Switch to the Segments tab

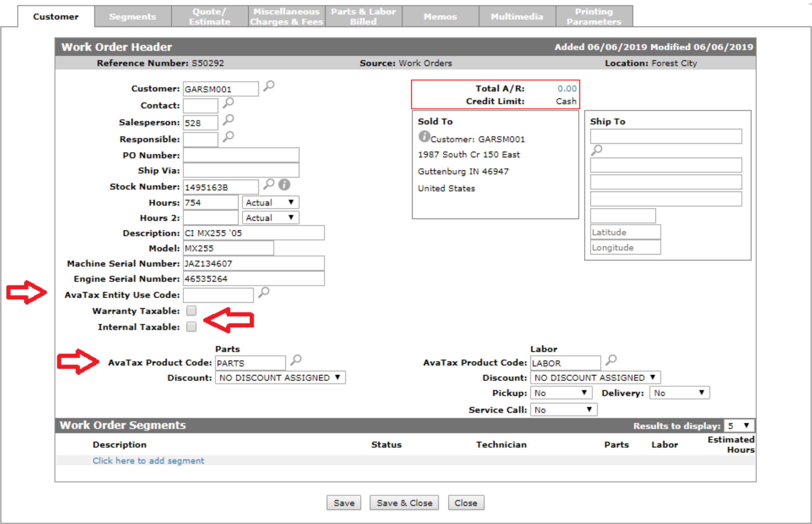pyautogui.click(x=133, y=16)
